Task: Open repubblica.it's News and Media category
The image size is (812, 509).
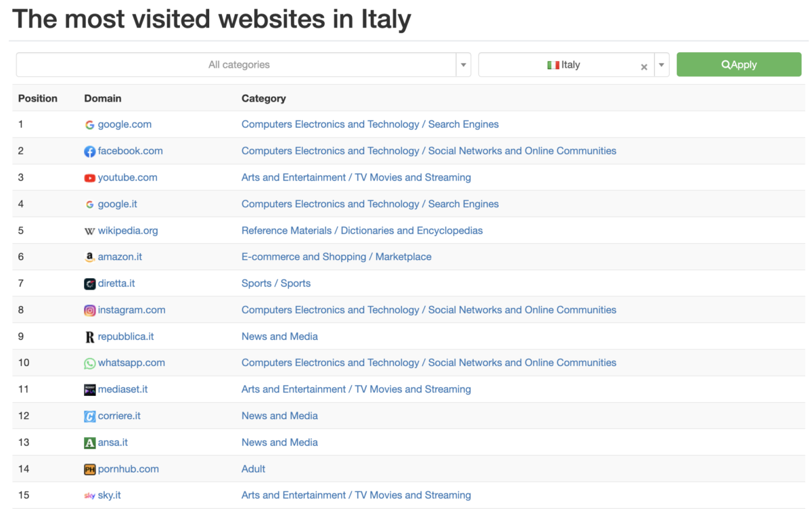Action: point(279,336)
